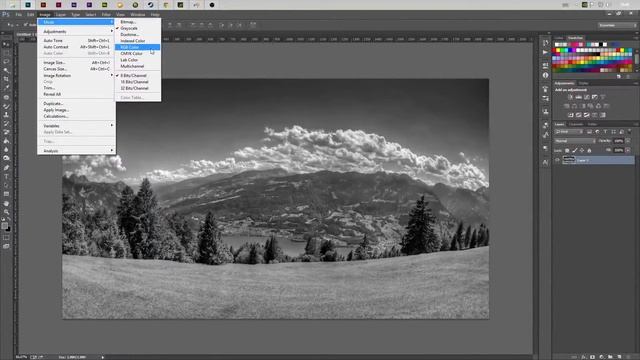Viewport: 640px width, 360px height.
Task: Open the Essentials workspace dropdown
Action: 617,25
